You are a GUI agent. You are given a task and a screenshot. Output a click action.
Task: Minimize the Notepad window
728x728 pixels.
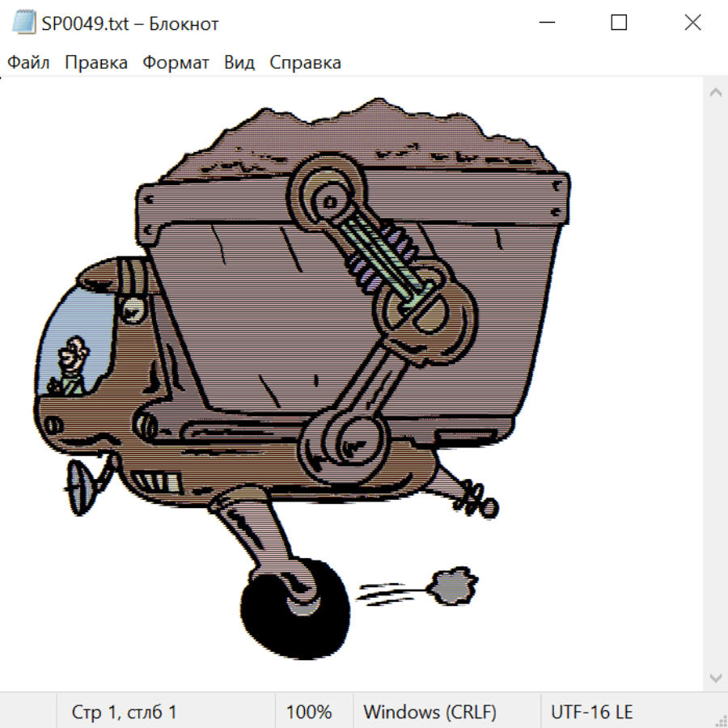[546, 23]
